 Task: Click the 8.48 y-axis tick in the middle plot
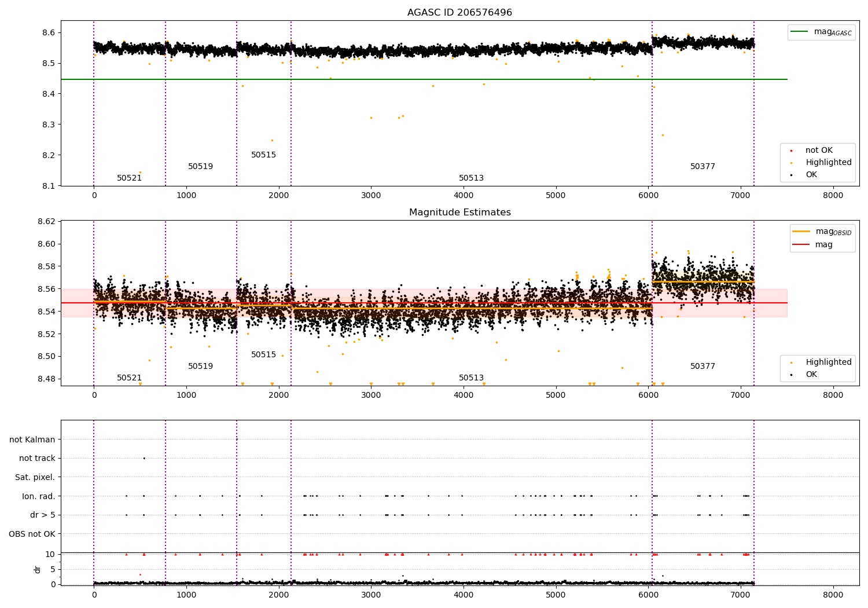[x=47, y=379]
